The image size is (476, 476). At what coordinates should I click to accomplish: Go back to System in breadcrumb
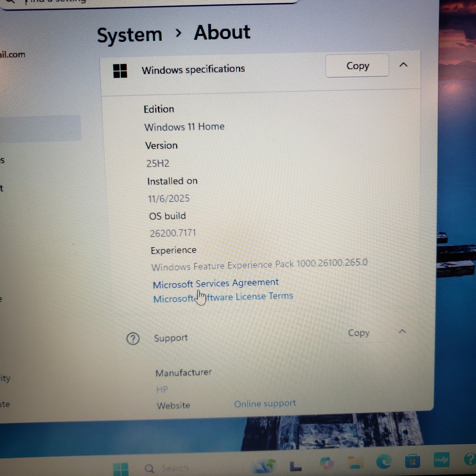coord(129,35)
